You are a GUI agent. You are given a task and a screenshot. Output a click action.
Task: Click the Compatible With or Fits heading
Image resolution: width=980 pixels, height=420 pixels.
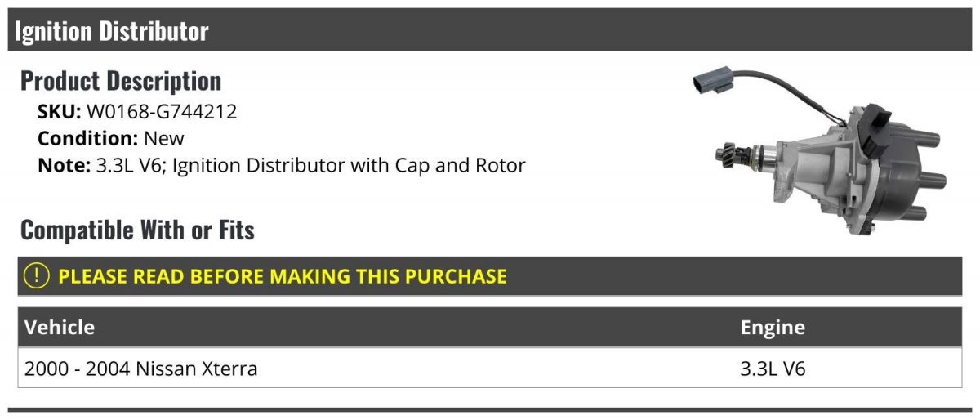click(x=137, y=230)
